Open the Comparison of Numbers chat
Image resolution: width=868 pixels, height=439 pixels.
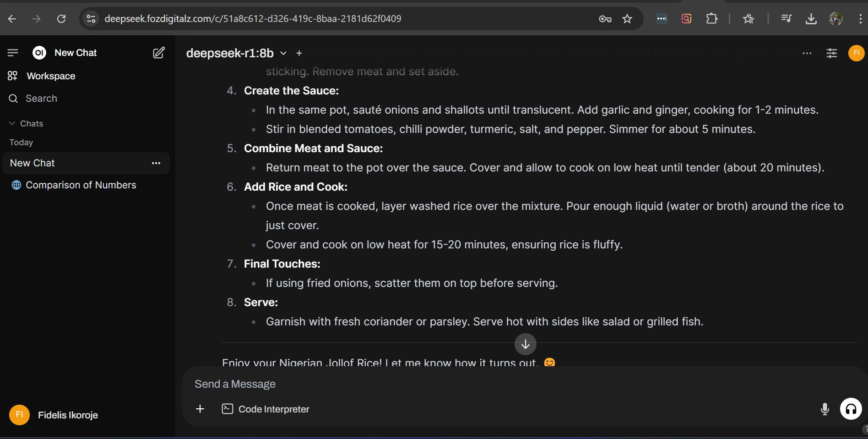[81, 185]
